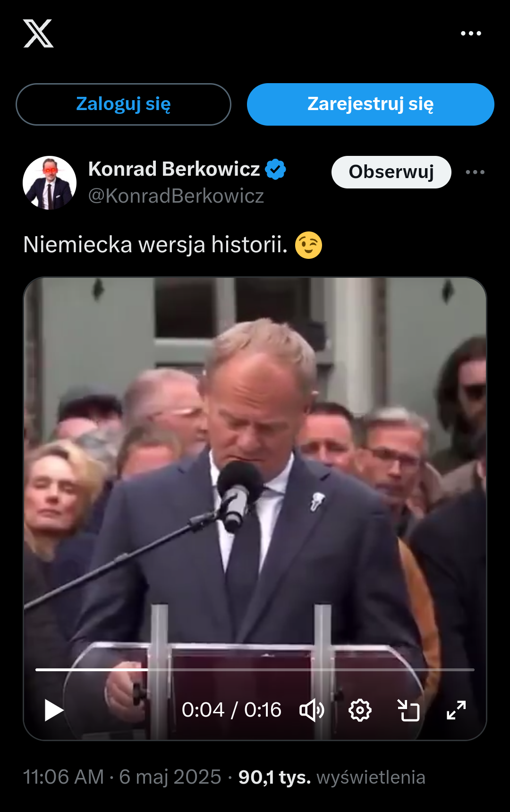Click the Zarejestruj się button
Image resolution: width=510 pixels, height=812 pixels.
pos(370,104)
